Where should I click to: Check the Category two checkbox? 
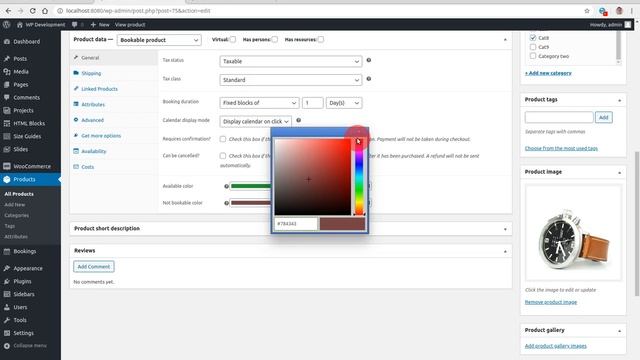[533, 56]
